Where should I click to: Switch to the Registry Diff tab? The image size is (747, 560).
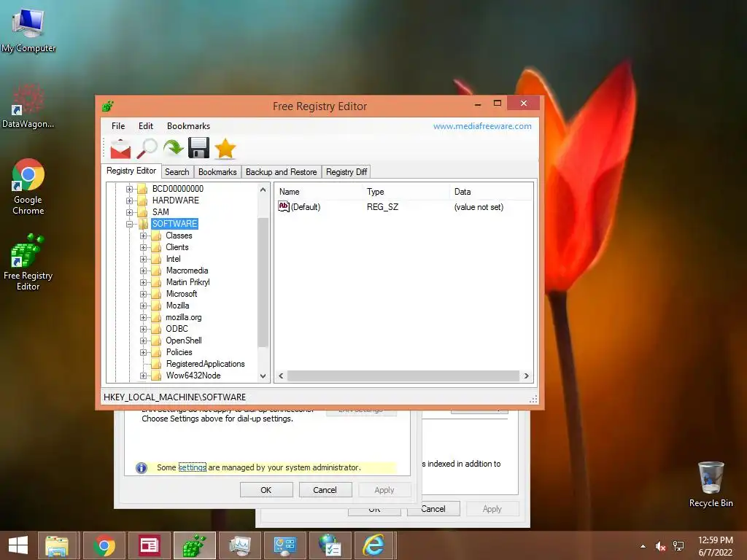[x=347, y=172]
